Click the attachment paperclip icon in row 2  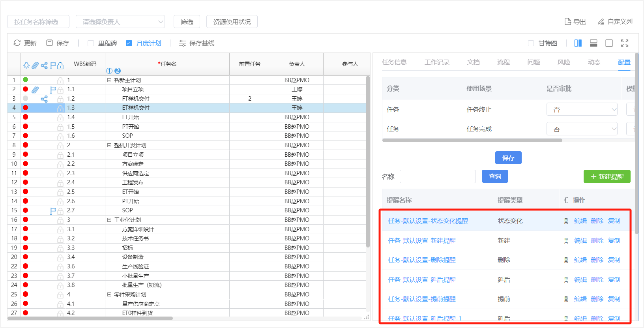35,90
